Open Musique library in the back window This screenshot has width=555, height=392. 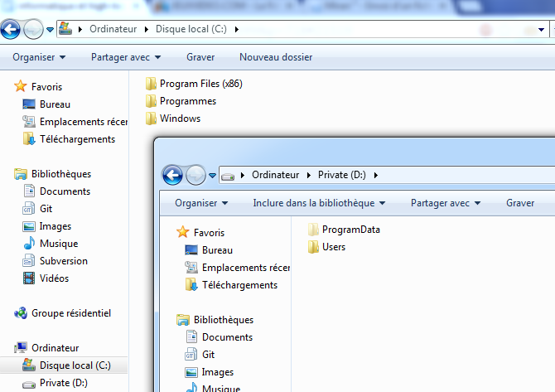click(x=58, y=244)
